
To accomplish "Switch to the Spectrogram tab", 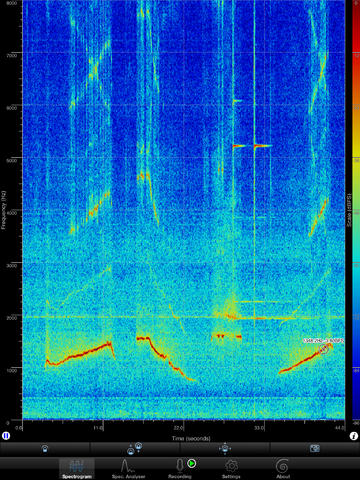I will [77, 468].
